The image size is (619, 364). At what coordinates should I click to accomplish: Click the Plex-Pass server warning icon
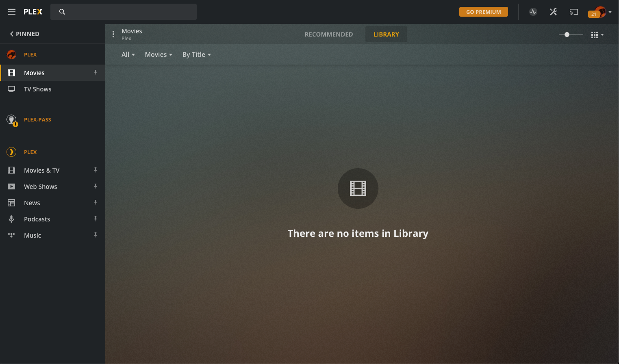click(x=12, y=120)
